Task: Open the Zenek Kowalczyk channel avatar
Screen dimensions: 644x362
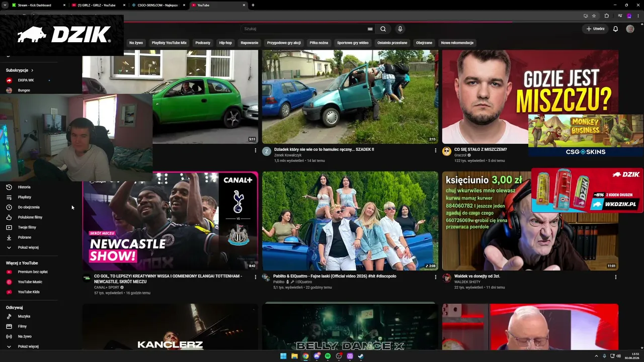Action: pos(267,151)
